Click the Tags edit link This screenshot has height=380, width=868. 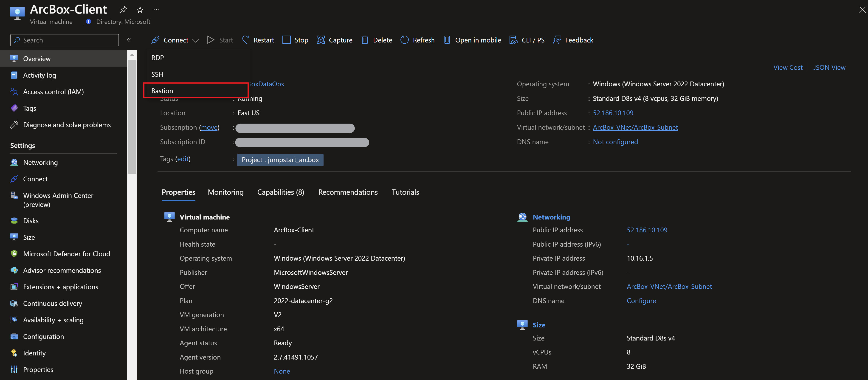[x=183, y=159]
